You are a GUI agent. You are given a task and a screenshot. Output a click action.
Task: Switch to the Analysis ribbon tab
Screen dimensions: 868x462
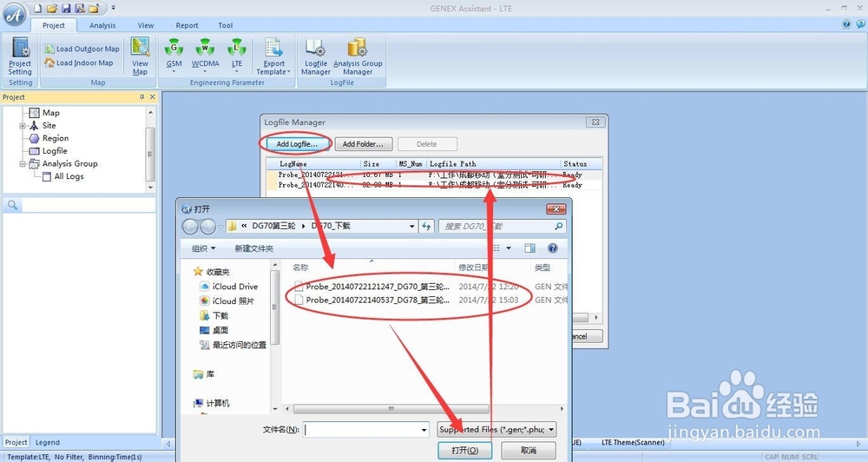pos(102,25)
